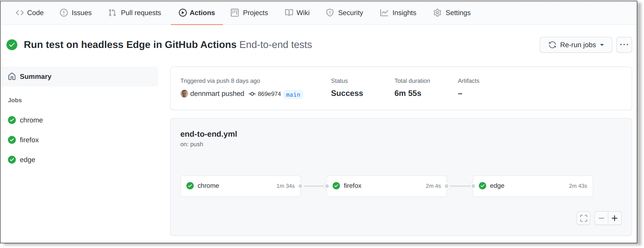The height and width of the screenshot is (248, 644).
Task: Select the Insights menu item
Action: point(398,12)
